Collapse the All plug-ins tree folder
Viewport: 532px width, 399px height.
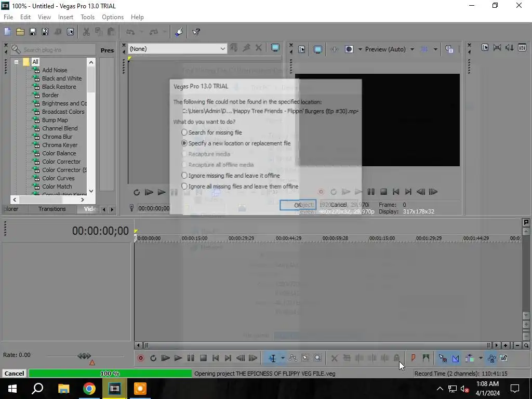16,62
